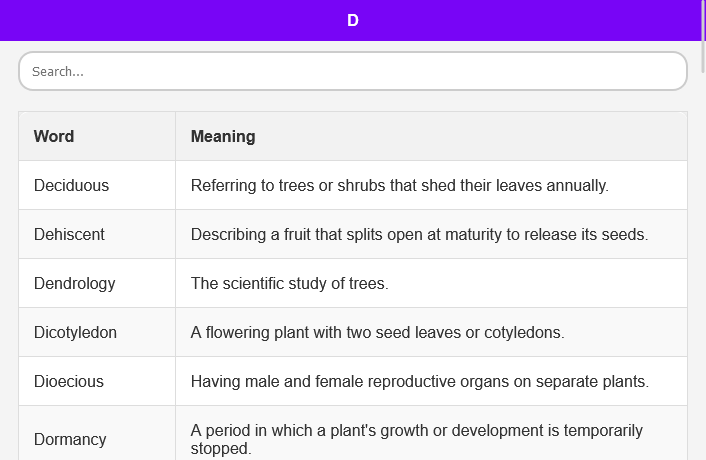
Task: Click the word Dehiscent
Action: pyautogui.click(x=69, y=234)
